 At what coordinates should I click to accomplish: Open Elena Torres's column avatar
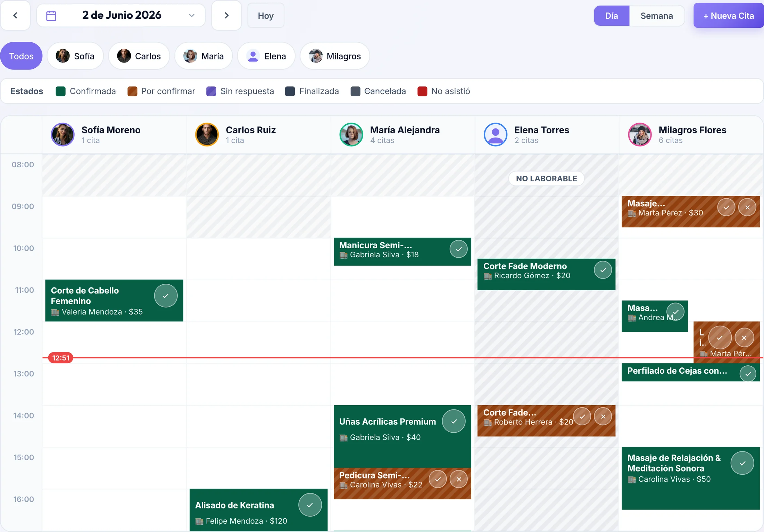tap(496, 135)
